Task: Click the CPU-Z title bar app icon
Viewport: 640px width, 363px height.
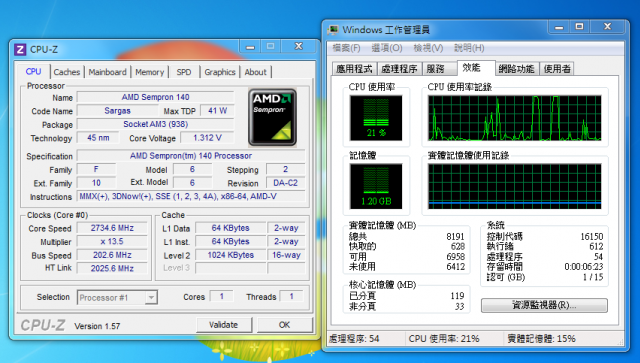Action: click(x=20, y=49)
